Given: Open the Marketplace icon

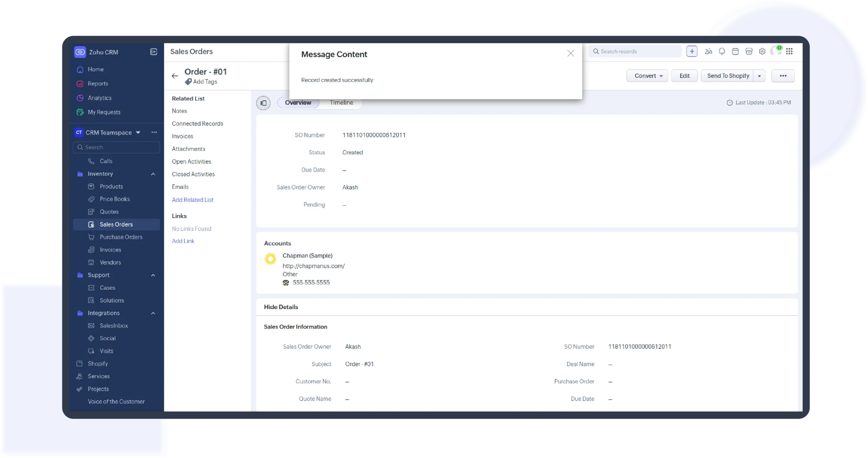Looking at the screenshot, I should coord(749,51).
